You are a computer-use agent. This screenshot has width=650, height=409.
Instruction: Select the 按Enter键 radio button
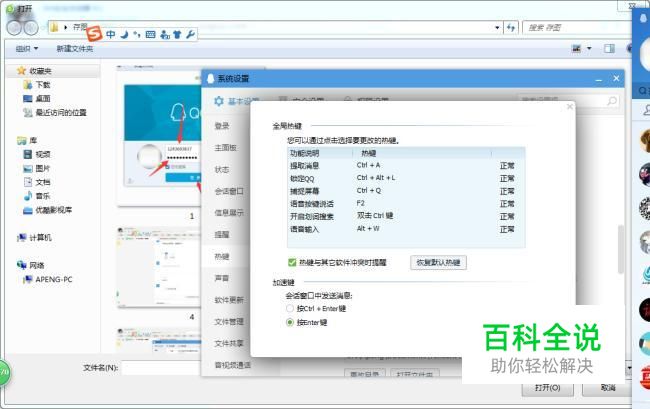tap(290, 322)
